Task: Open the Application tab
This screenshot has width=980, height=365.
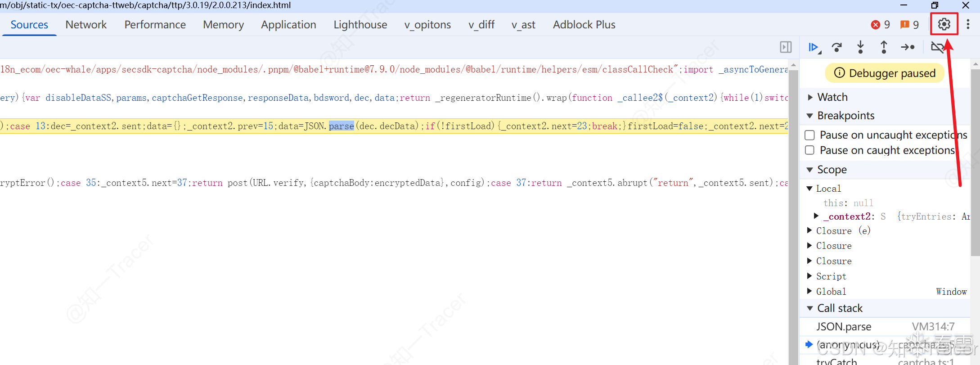Action: coord(288,25)
